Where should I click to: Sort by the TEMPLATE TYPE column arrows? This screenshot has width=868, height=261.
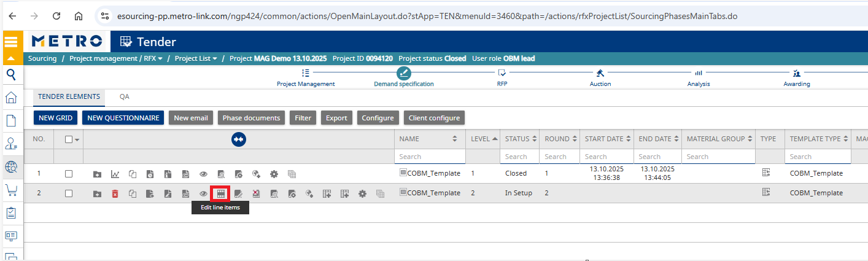[x=846, y=139]
